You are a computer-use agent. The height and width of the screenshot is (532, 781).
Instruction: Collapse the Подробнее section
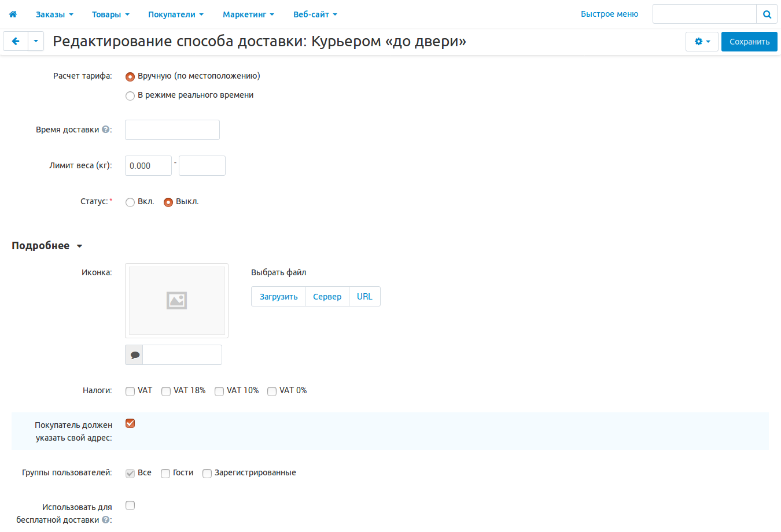tap(47, 246)
